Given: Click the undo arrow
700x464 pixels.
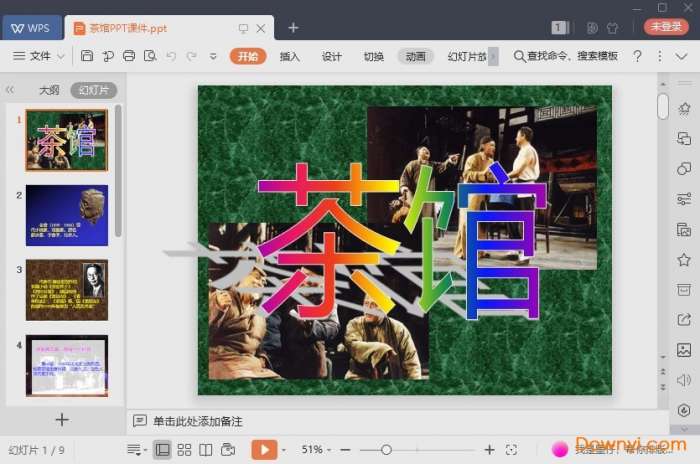Looking at the screenshot, I should point(171,56).
